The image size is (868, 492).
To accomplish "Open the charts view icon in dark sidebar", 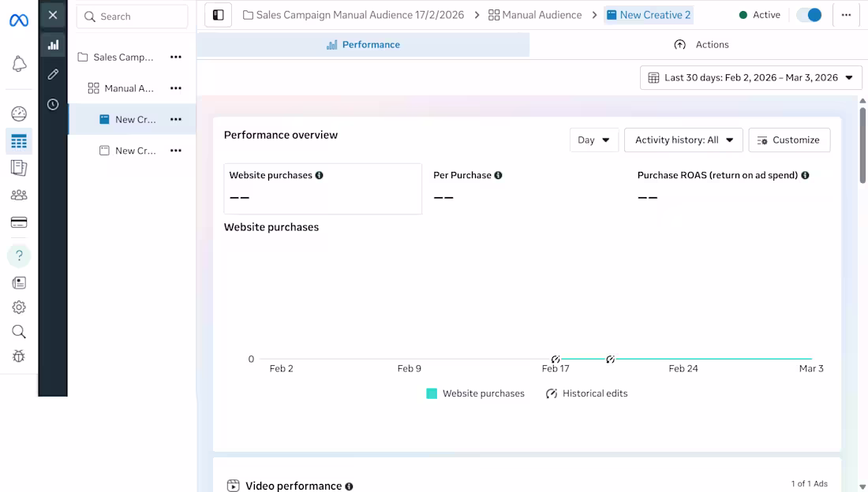I will coord(53,45).
